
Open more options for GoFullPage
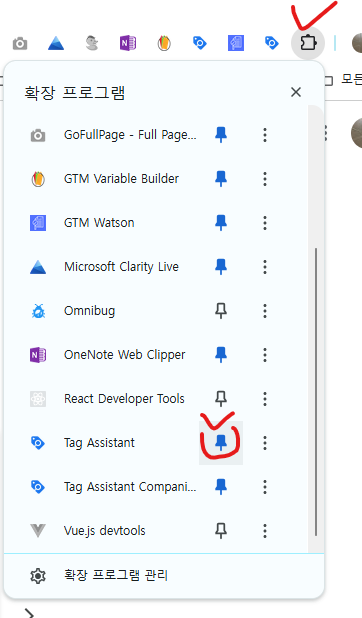(265, 135)
